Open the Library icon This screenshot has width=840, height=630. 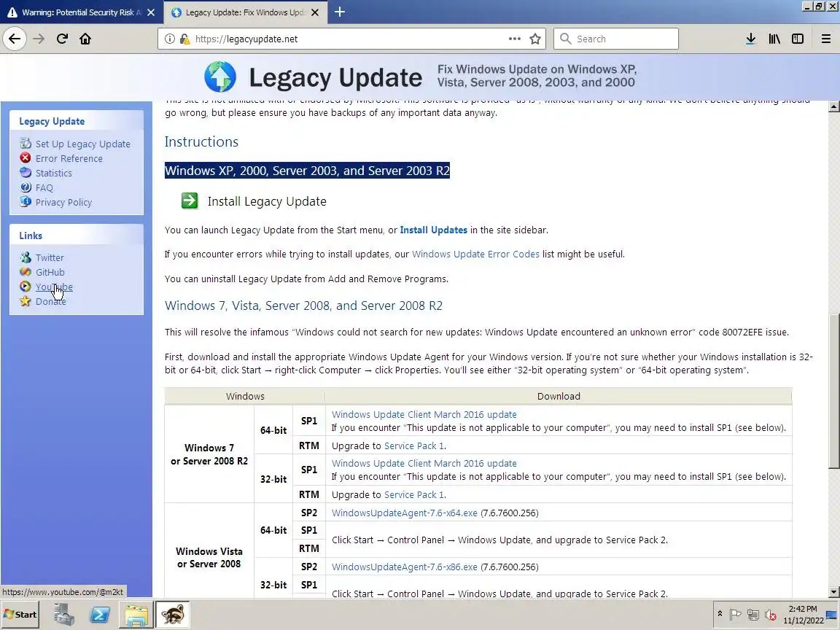[774, 39]
